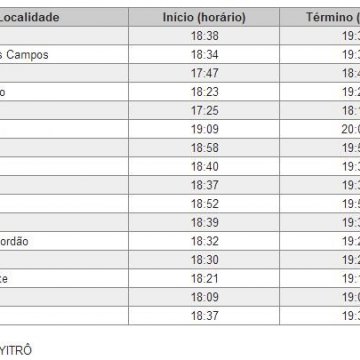
Task: Click the locality cell ending in Campos
Action: click(63, 54)
